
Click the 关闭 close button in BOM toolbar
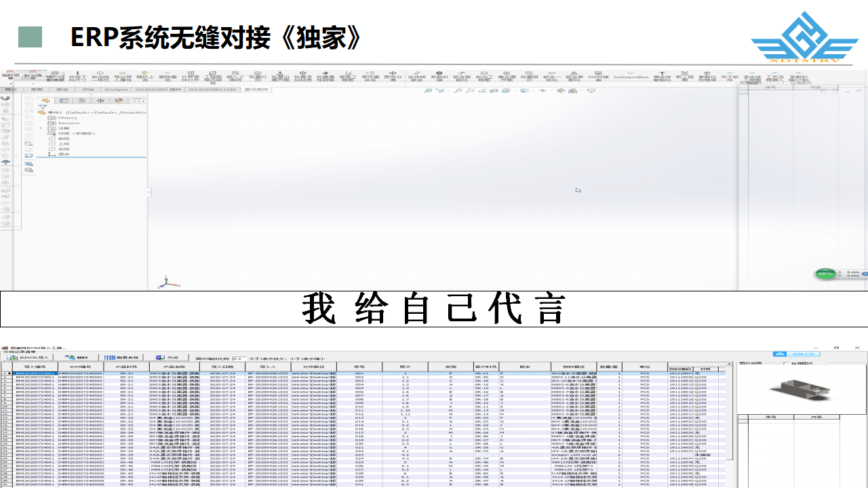click(x=167, y=357)
